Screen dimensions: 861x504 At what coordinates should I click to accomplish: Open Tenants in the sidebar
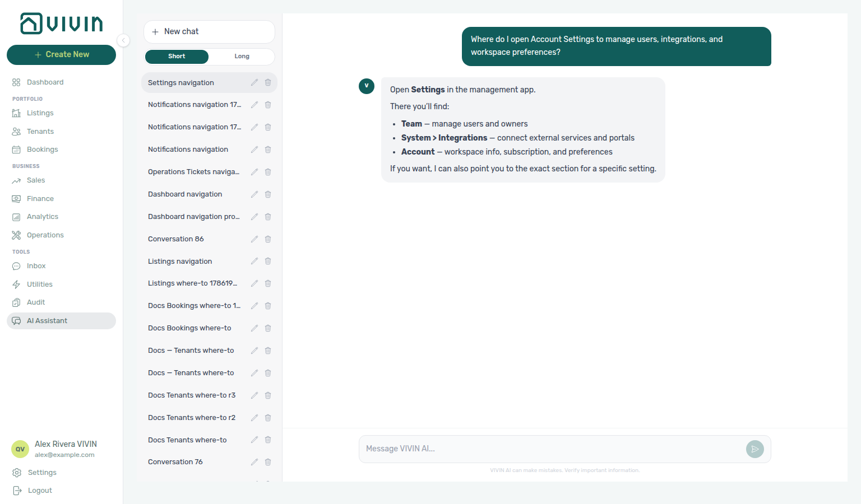(x=61, y=132)
